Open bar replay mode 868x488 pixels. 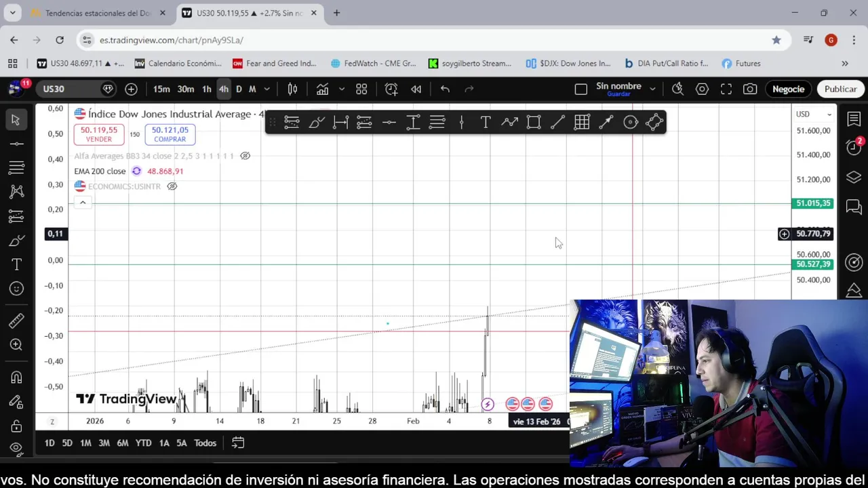tap(416, 89)
